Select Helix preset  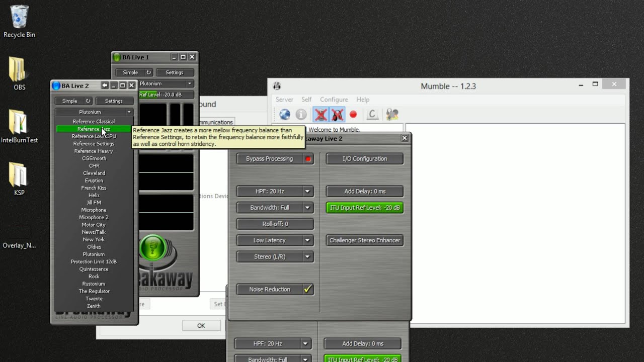click(94, 196)
